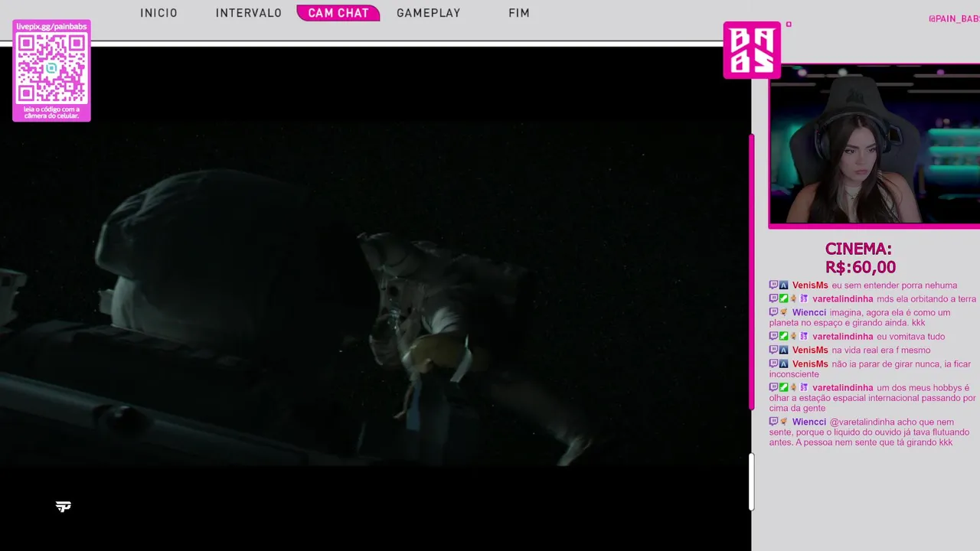Click the @PAIN_BABS handle text
980x551 pixels.
[954, 18]
